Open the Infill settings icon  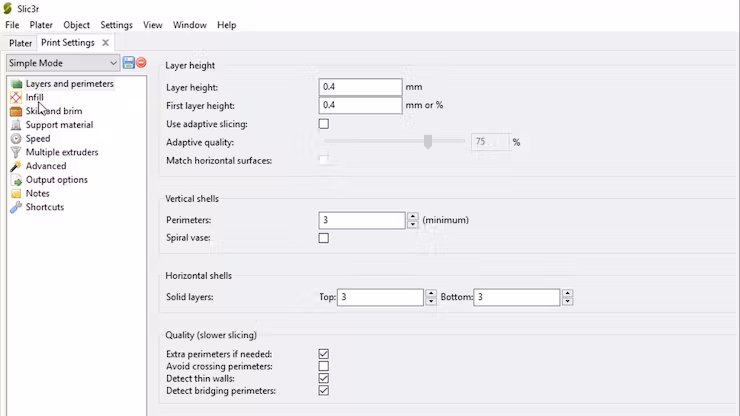tap(16, 97)
